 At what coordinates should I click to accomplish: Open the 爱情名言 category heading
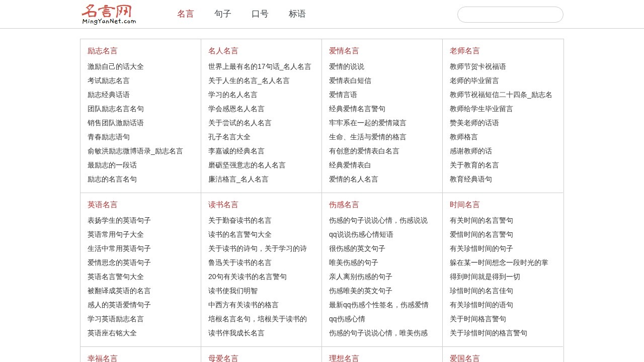[x=344, y=51]
